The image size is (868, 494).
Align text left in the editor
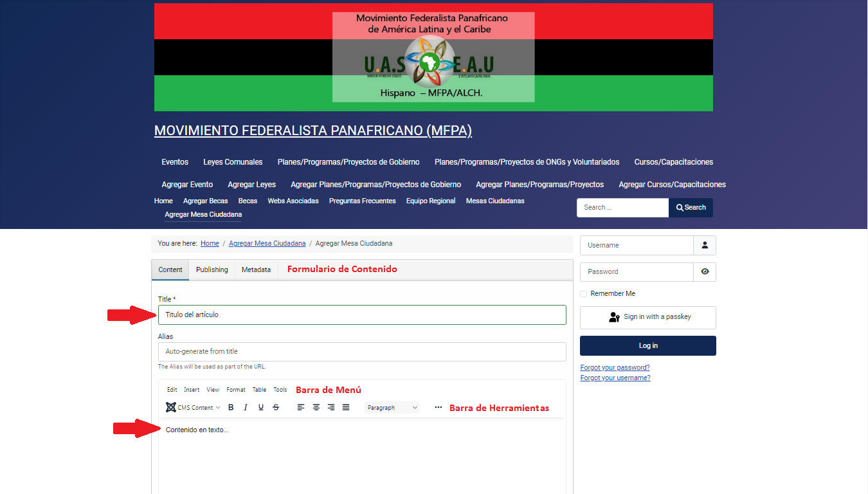tap(301, 408)
